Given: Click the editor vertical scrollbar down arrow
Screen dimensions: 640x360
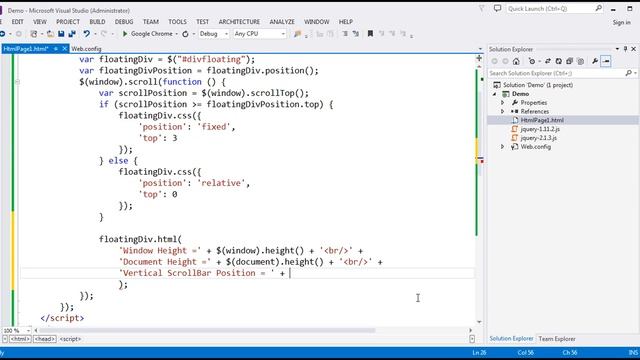Looking at the screenshot, I should click(x=479, y=322).
